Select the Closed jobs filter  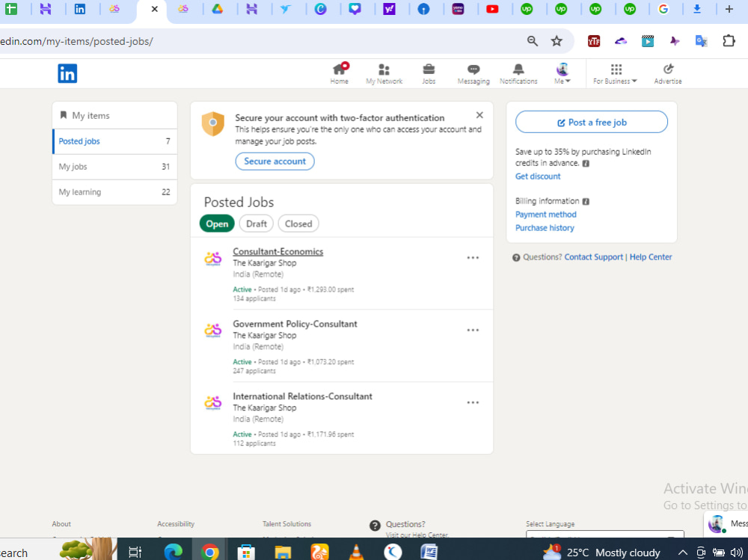298,224
